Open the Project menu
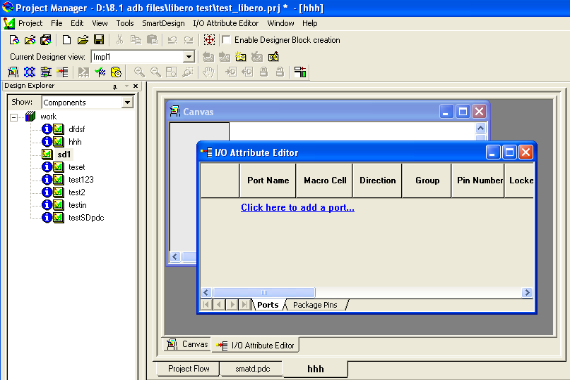This screenshot has height=380, width=570. click(30, 23)
